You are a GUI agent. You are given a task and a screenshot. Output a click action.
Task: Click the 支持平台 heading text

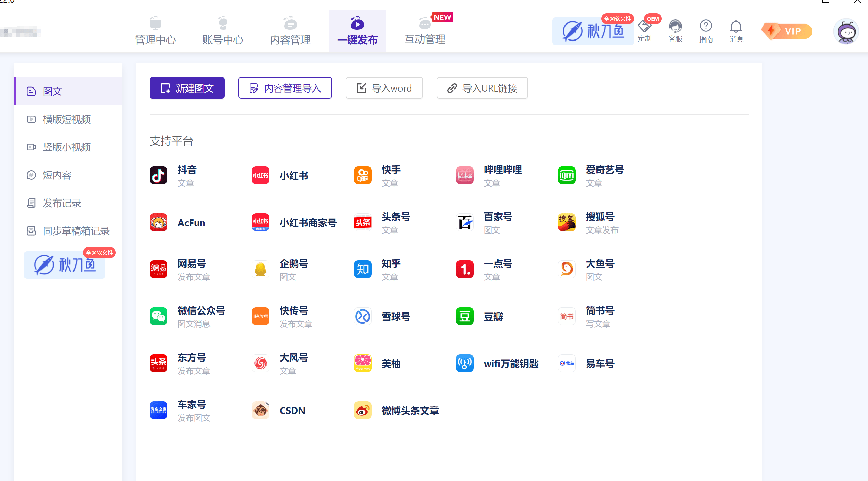click(171, 141)
